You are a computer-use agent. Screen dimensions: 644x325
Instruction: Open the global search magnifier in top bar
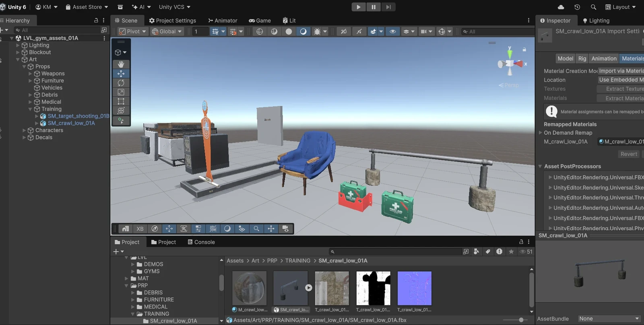coord(593,7)
